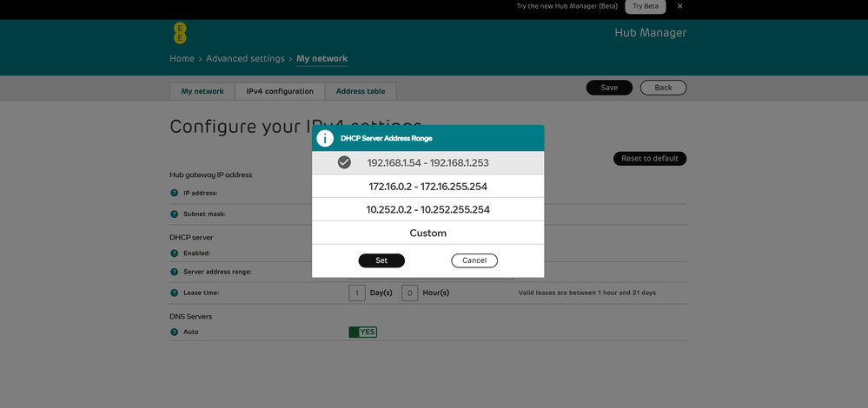Click the DNS Servers heading

click(191, 317)
